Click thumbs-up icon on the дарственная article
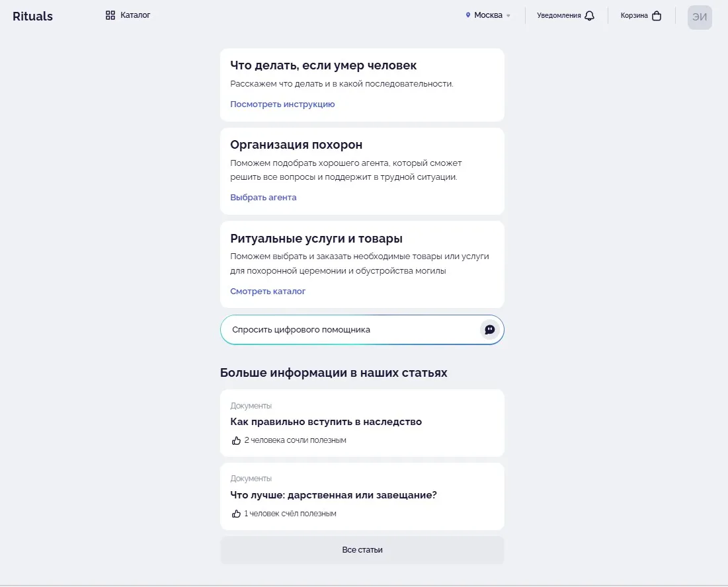This screenshot has width=728, height=587. coord(236,514)
